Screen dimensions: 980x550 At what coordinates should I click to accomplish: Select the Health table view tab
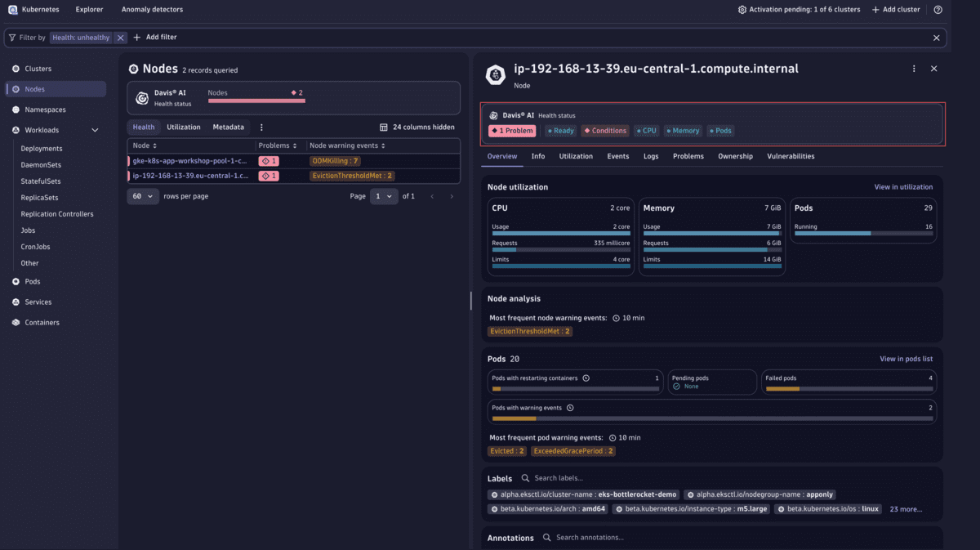tap(144, 127)
